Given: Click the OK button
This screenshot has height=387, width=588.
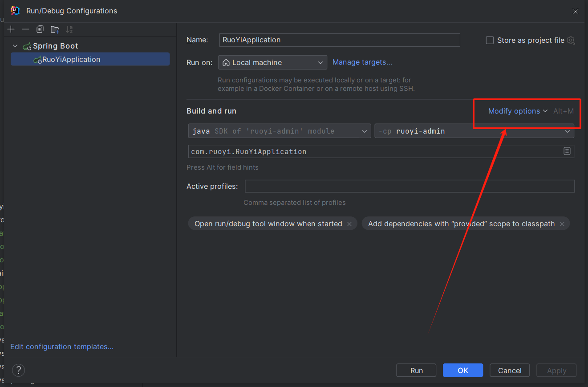Looking at the screenshot, I should (463, 370).
